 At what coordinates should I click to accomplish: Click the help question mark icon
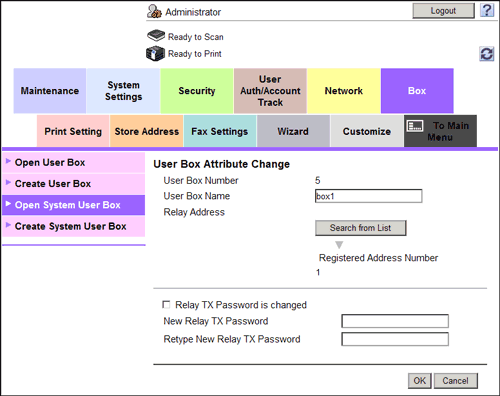(487, 10)
